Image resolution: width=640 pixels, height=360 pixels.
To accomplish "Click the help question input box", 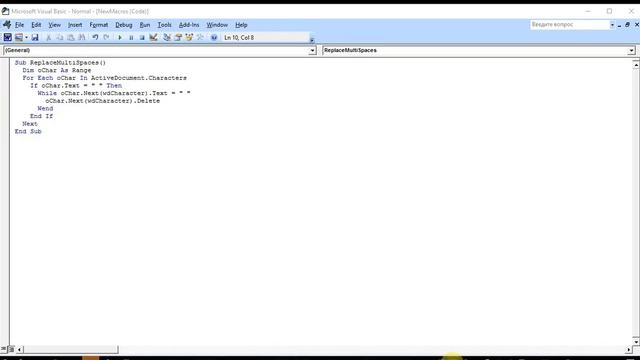I will [x=569, y=24].
